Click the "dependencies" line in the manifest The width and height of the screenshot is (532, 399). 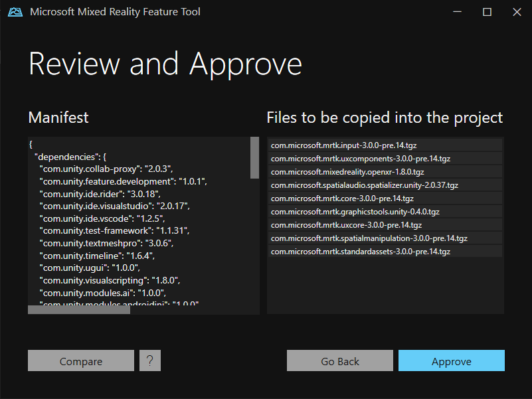[x=70, y=157]
